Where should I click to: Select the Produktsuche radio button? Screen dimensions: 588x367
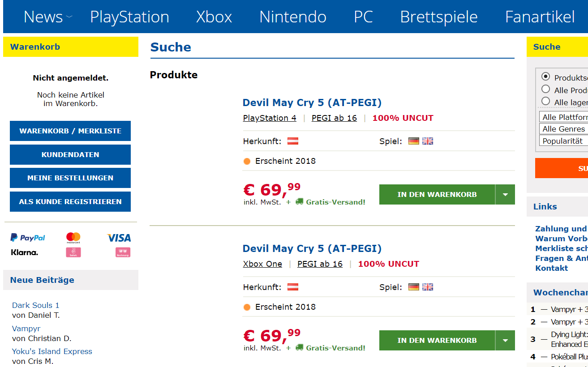coord(545,77)
